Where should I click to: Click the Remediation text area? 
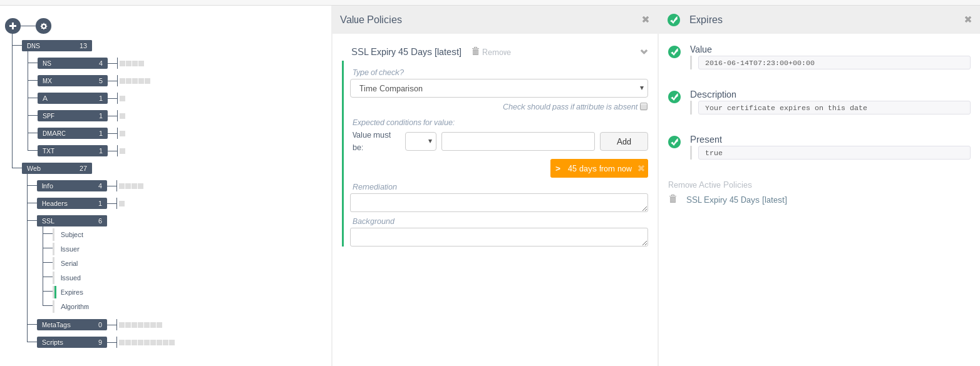click(x=499, y=203)
